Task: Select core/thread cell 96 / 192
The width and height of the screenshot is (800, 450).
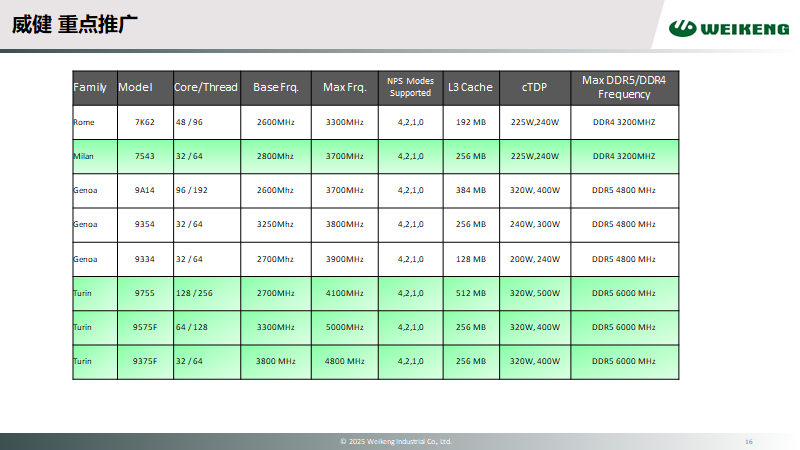Action: coord(207,190)
